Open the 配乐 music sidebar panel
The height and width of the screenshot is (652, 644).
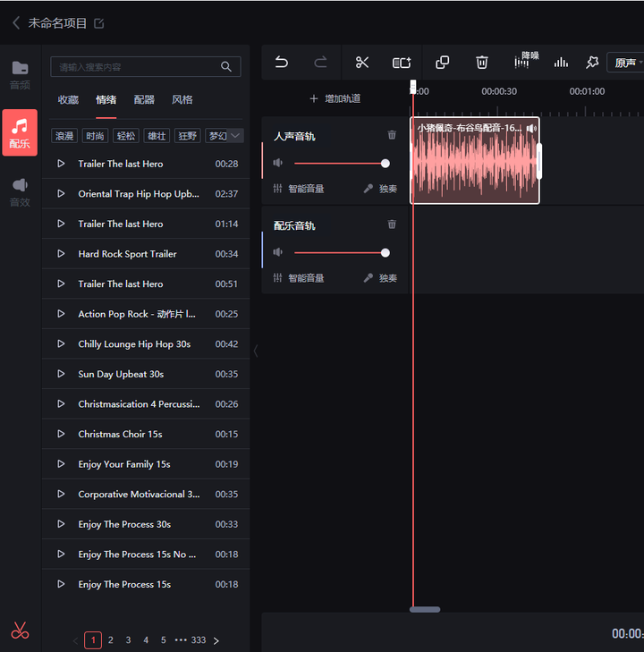pos(20,132)
